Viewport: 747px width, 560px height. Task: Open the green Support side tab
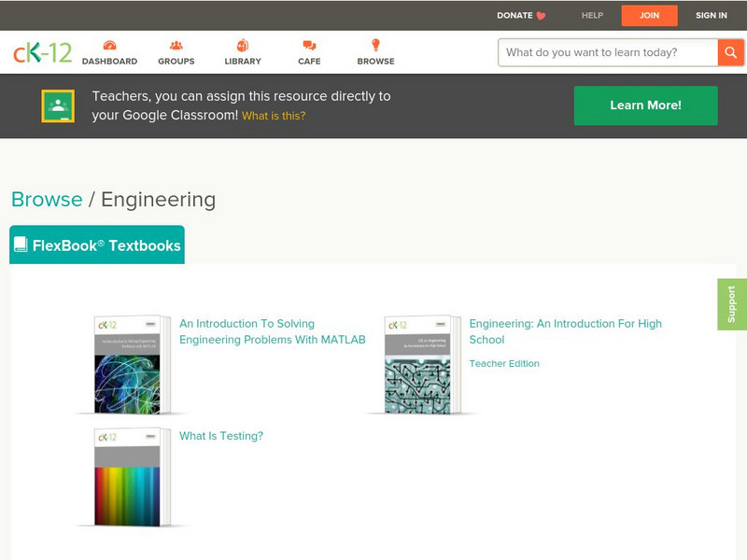[x=731, y=304]
